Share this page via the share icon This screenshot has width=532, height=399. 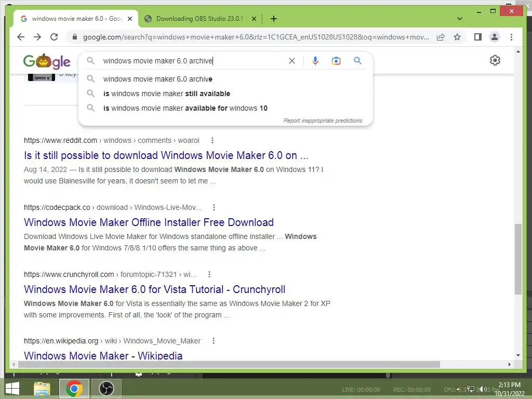coord(441,37)
